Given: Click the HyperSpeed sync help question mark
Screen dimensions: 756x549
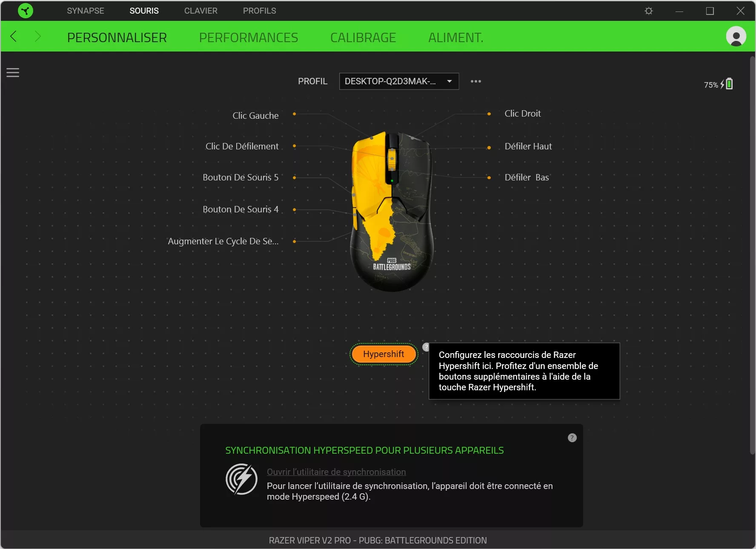Looking at the screenshot, I should coord(572,437).
